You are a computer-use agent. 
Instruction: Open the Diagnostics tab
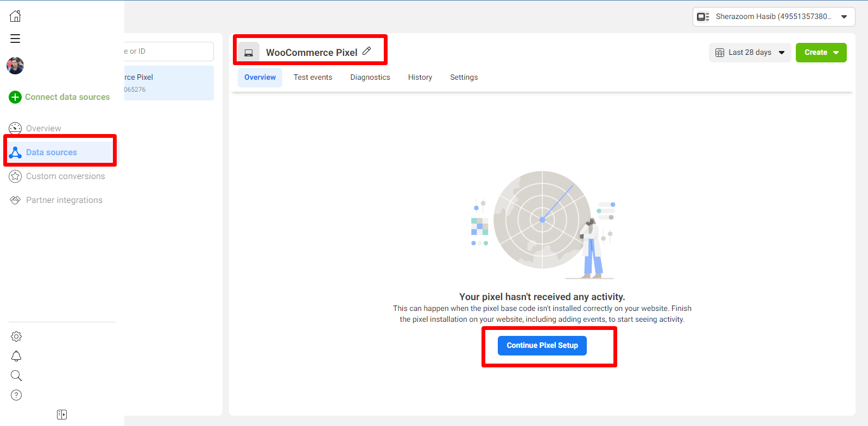pyautogui.click(x=370, y=78)
